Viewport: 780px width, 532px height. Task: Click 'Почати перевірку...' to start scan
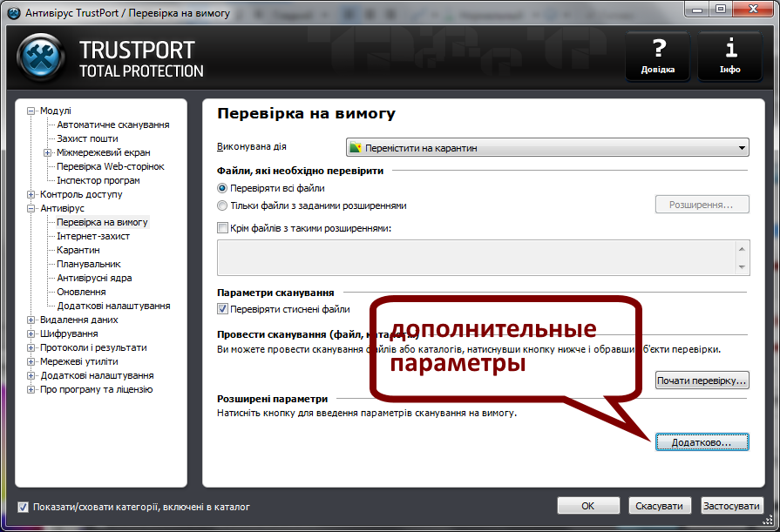coord(702,379)
